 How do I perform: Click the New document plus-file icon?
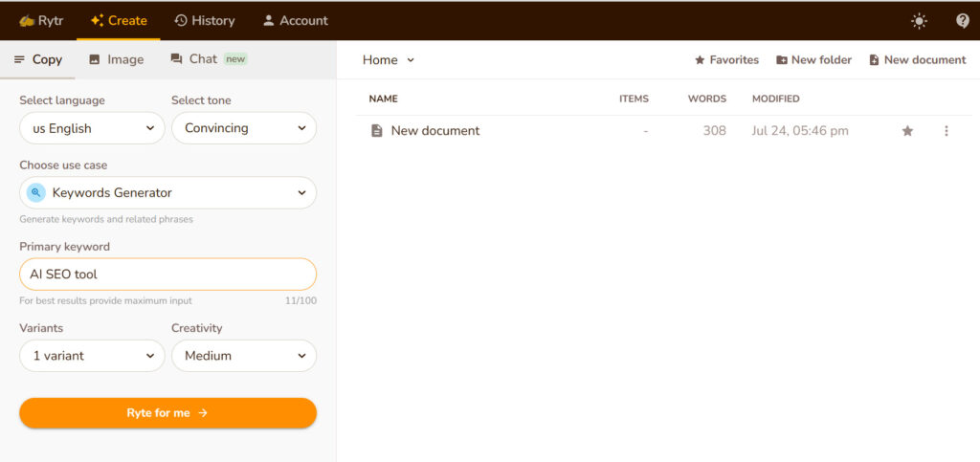874,60
